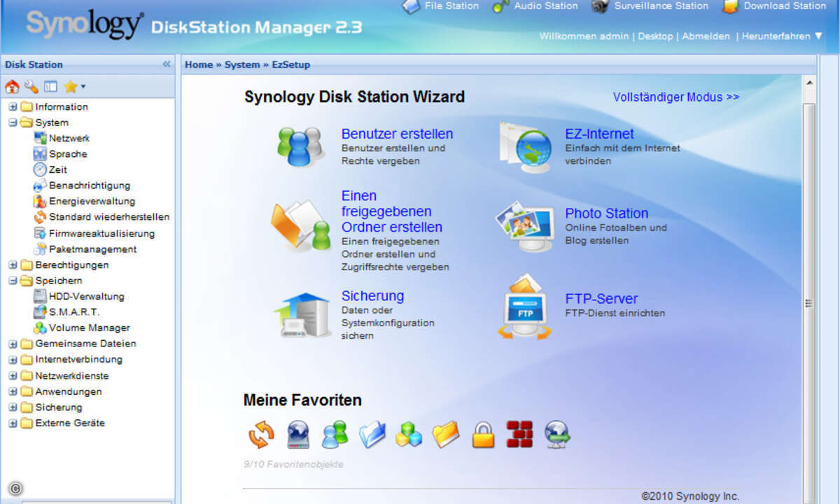Click the Home icon in Disk Station toolbar
Image resolution: width=840 pixels, height=504 pixels.
pyautogui.click(x=12, y=87)
